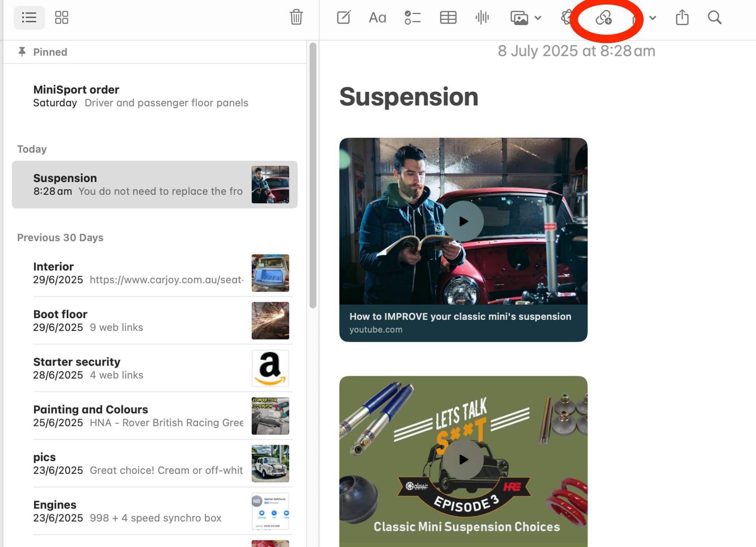The height and width of the screenshot is (547, 756).
Task: Start audio recording with waveform icon
Action: point(482,18)
